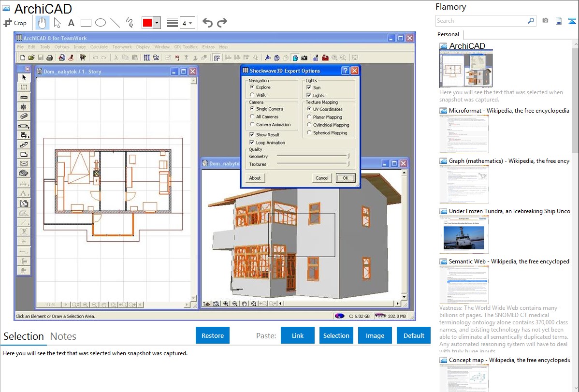579x392 pixels.
Task: Click the document page icon near search
Action: [559, 21]
